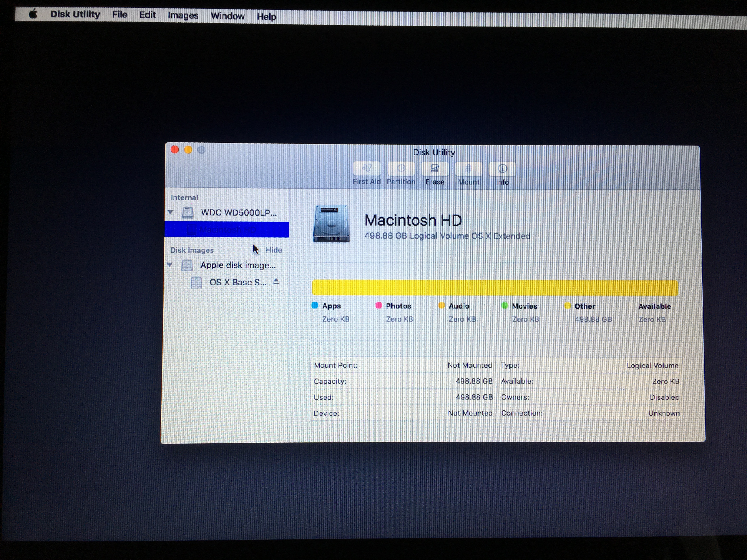The height and width of the screenshot is (560, 747).
Task: Mount the selected volume with Mount icon
Action: tap(468, 169)
